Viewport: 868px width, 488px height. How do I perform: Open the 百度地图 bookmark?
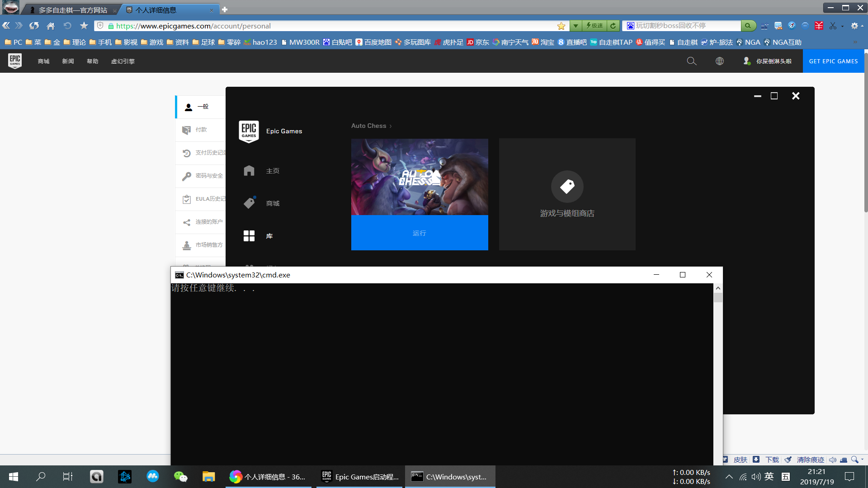click(x=373, y=42)
